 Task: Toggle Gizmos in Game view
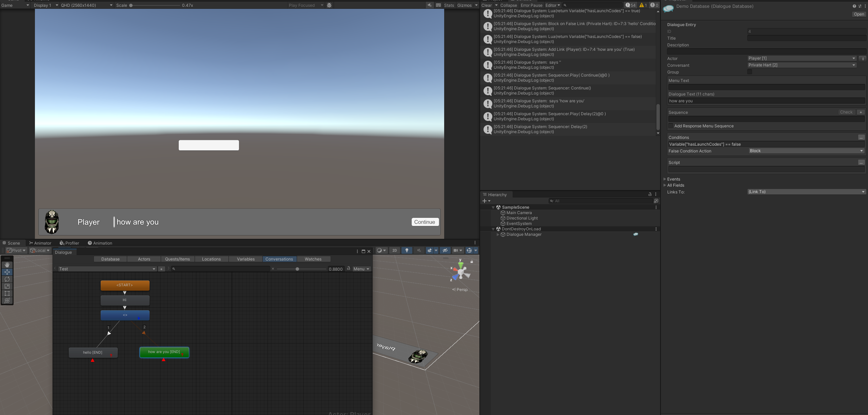tap(465, 5)
